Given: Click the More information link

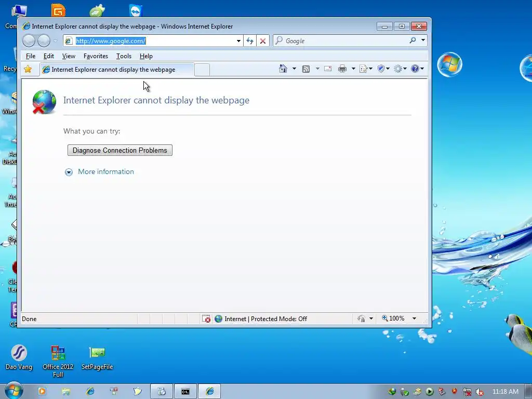Looking at the screenshot, I should [106, 171].
